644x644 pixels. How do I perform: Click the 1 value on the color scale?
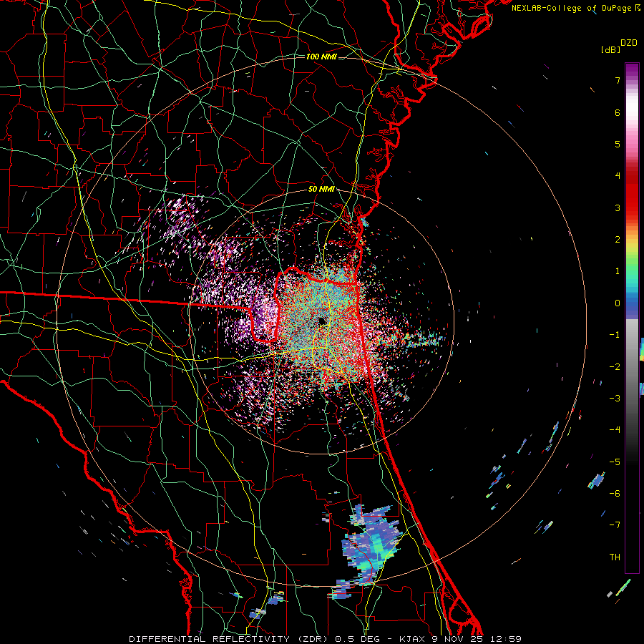[x=618, y=271]
